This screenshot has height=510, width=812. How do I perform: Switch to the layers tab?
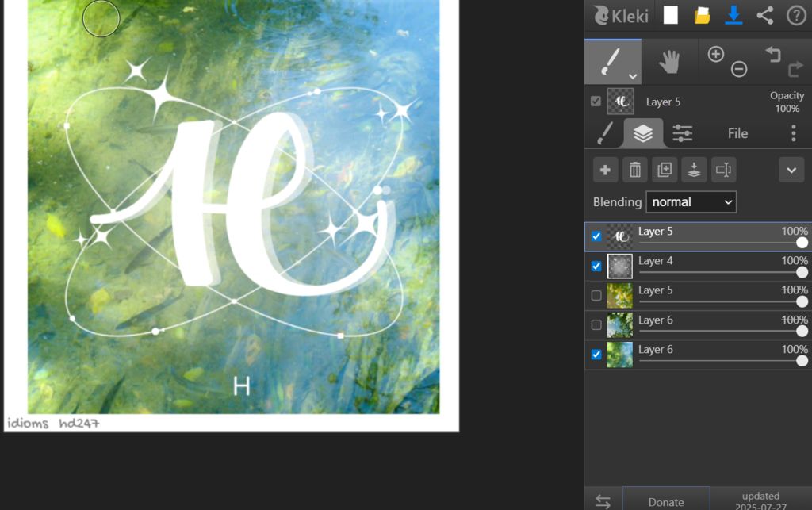(x=643, y=133)
